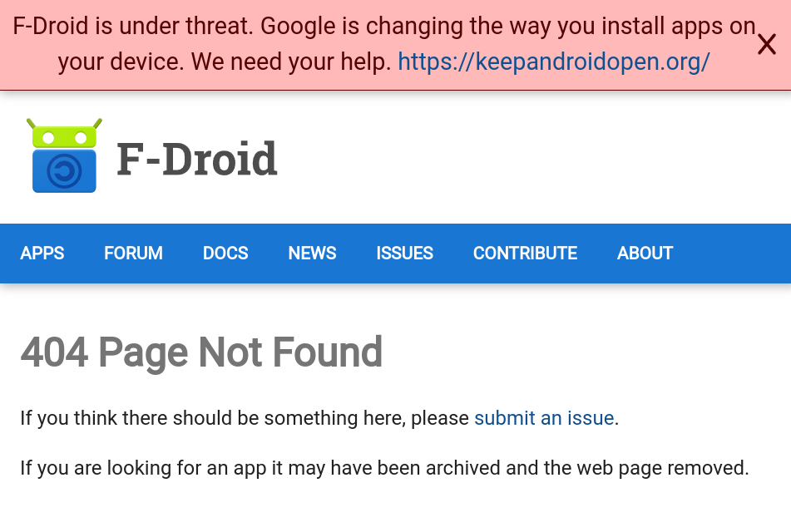The image size is (791, 532).
Task: Go to the FORUM section
Action: click(x=133, y=254)
